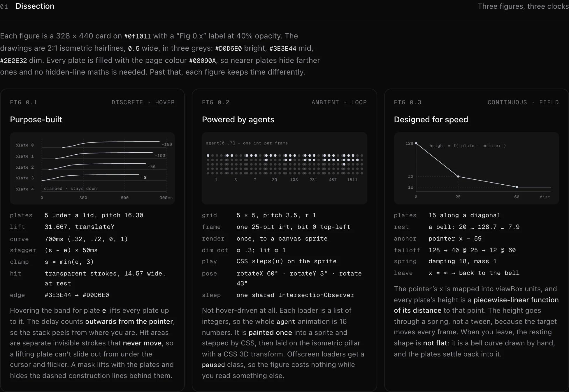Click "700ms (.32, .72, 0, 1)" curve value
The height and width of the screenshot is (392, 569).
(86, 239)
